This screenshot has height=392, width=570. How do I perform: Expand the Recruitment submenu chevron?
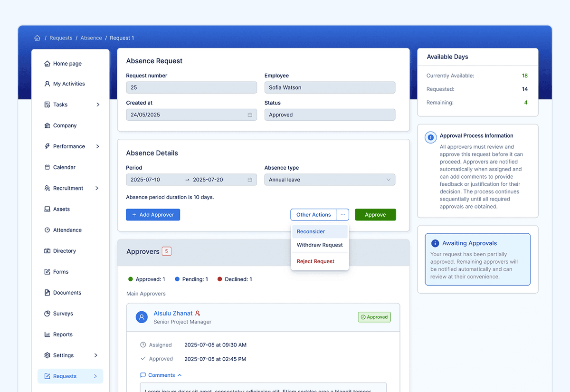pyautogui.click(x=97, y=188)
